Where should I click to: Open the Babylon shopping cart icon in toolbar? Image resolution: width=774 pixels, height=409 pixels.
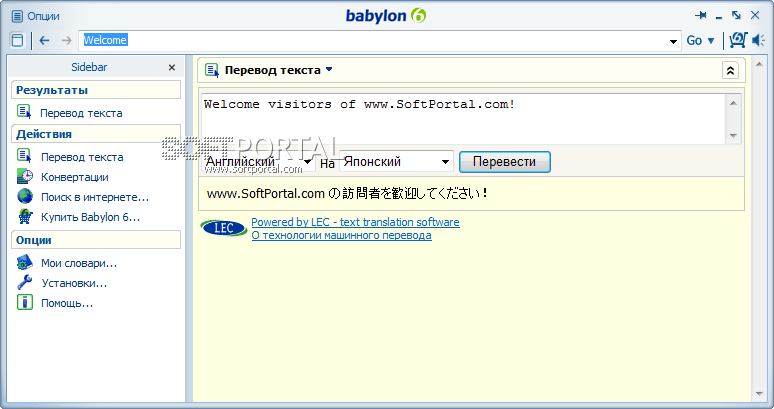pyautogui.click(x=738, y=40)
